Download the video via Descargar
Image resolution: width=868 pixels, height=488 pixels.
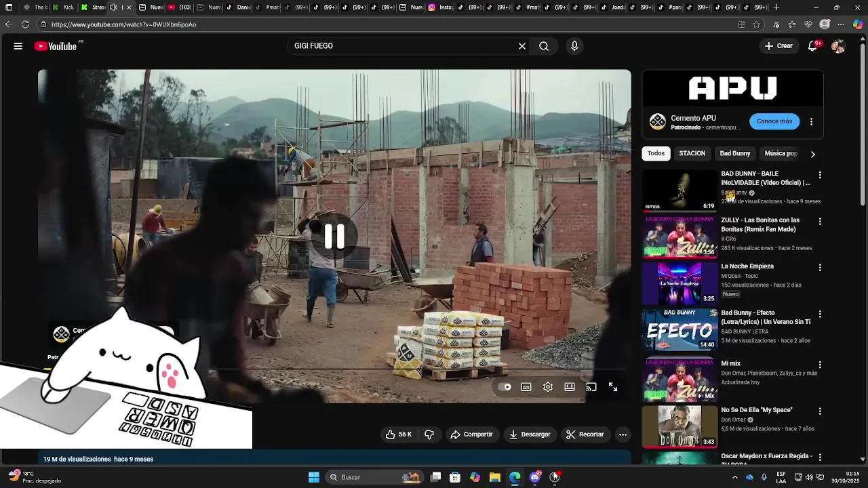pyautogui.click(x=530, y=434)
